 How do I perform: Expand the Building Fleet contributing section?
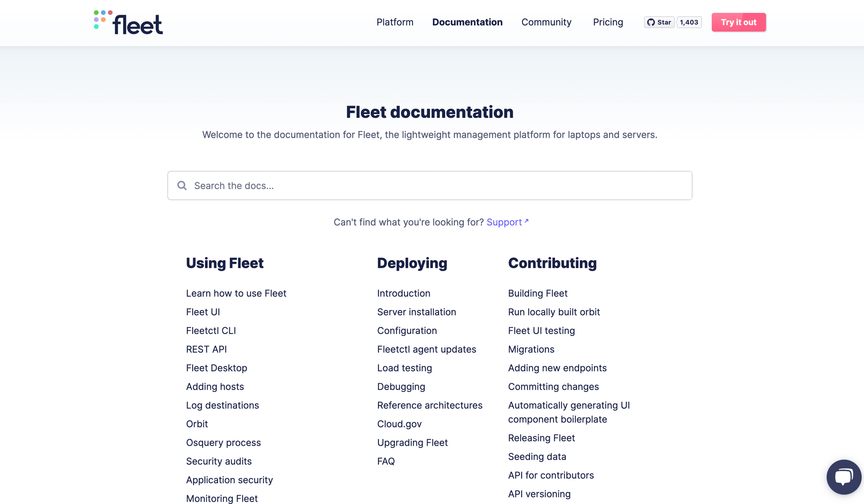click(537, 293)
